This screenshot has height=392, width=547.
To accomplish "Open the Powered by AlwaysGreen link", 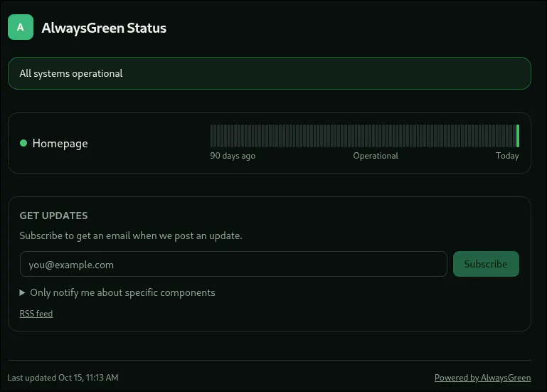I will pos(482,378).
